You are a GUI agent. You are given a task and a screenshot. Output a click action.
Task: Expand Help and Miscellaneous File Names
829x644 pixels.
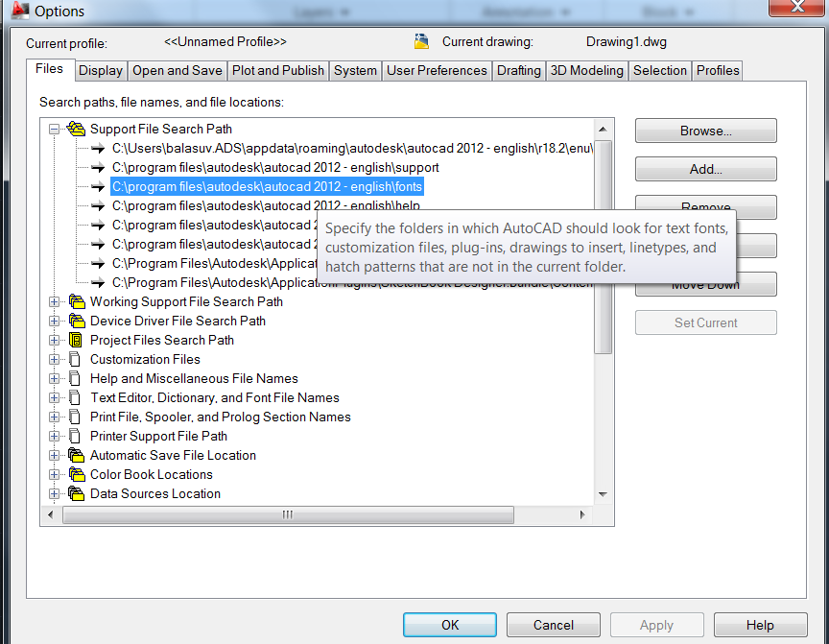point(54,378)
